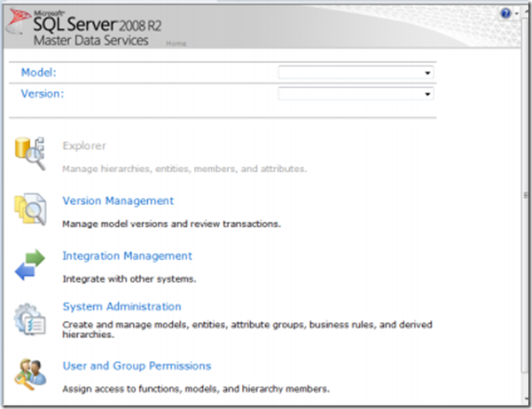Screen dimensions: 532x409
Task: Go to the Home breadcrumb
Action: coord(176,43)
